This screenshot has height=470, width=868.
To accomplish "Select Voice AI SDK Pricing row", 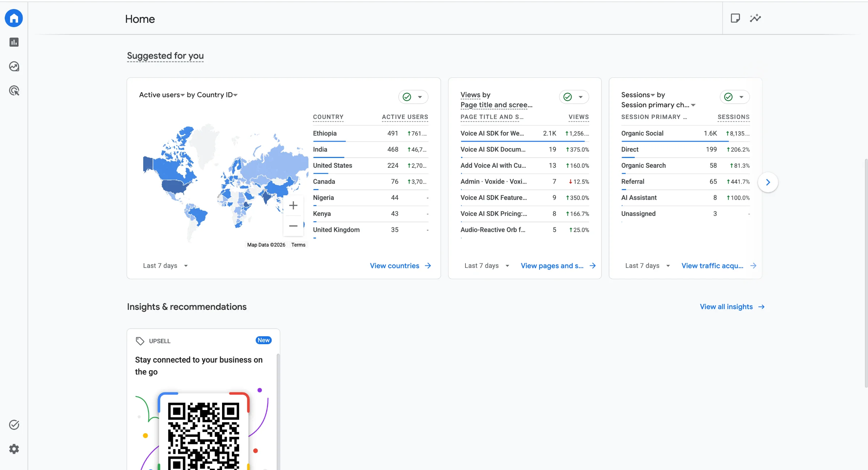I will coord(525,214).
